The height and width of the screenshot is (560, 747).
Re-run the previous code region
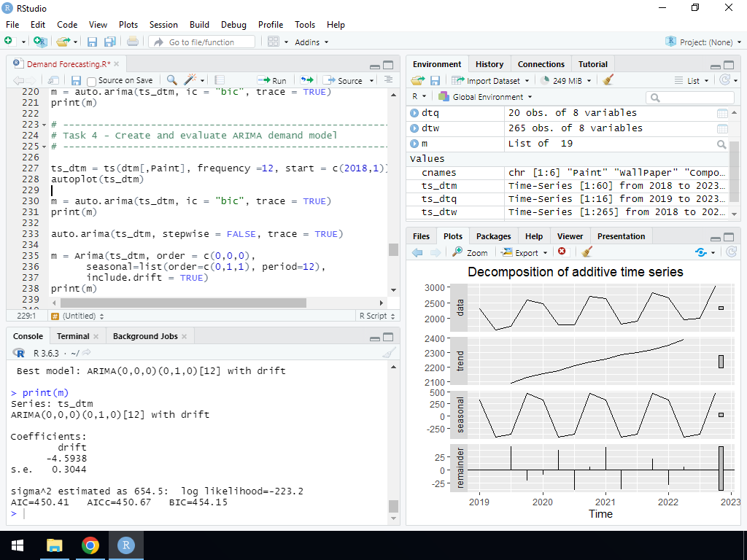click(306, 80)
